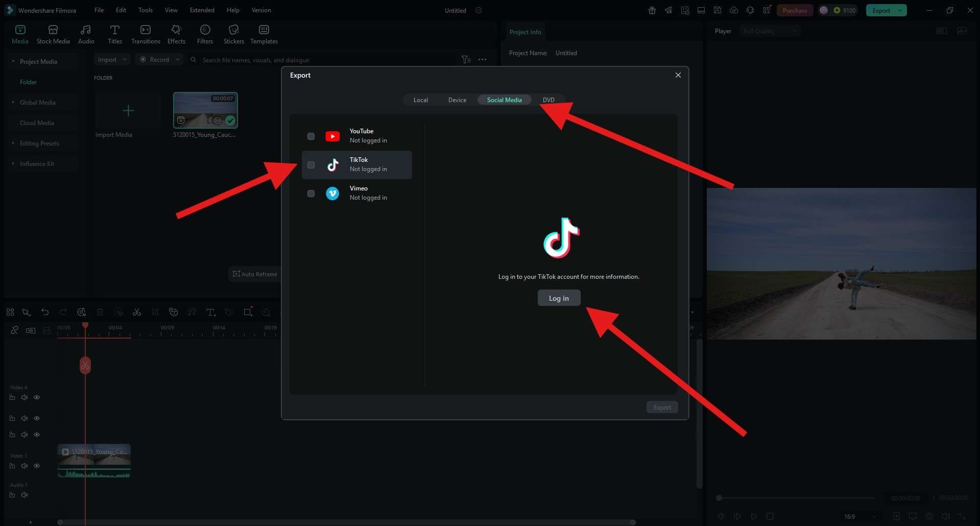Viewport: 980px width, 526px height.
Task: Open the Effects panel
Action: point(176,34)
